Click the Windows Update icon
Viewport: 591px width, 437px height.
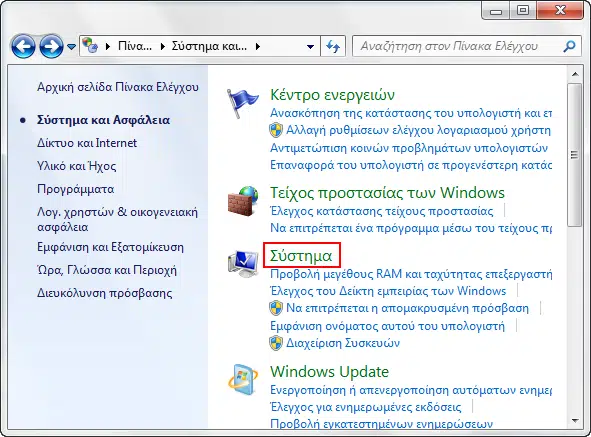coord(243,379)
